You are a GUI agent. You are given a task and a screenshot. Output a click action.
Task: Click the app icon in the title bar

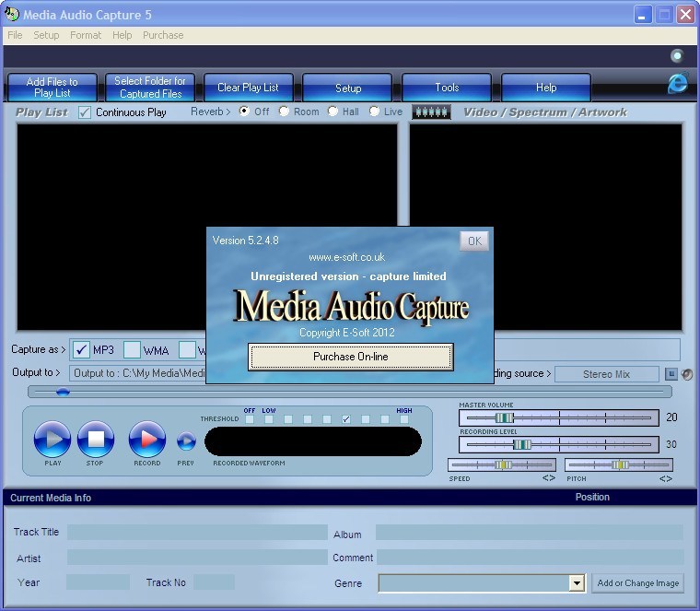(12, 15)
